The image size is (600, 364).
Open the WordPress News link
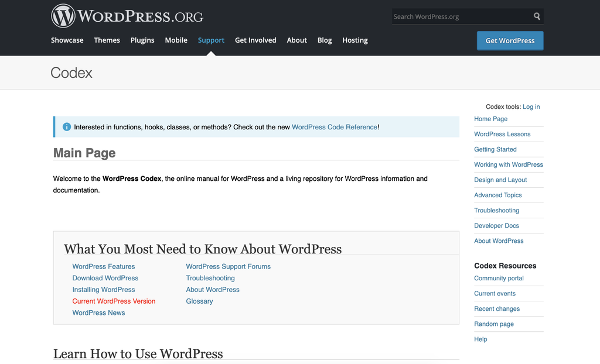click(x=98, y=313)
